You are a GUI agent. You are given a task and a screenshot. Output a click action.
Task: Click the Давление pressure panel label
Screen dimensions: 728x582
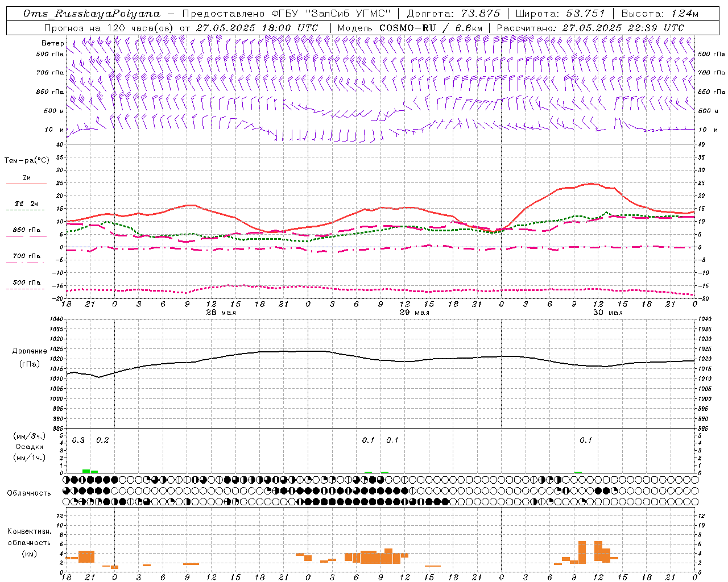tap(30, 351)
